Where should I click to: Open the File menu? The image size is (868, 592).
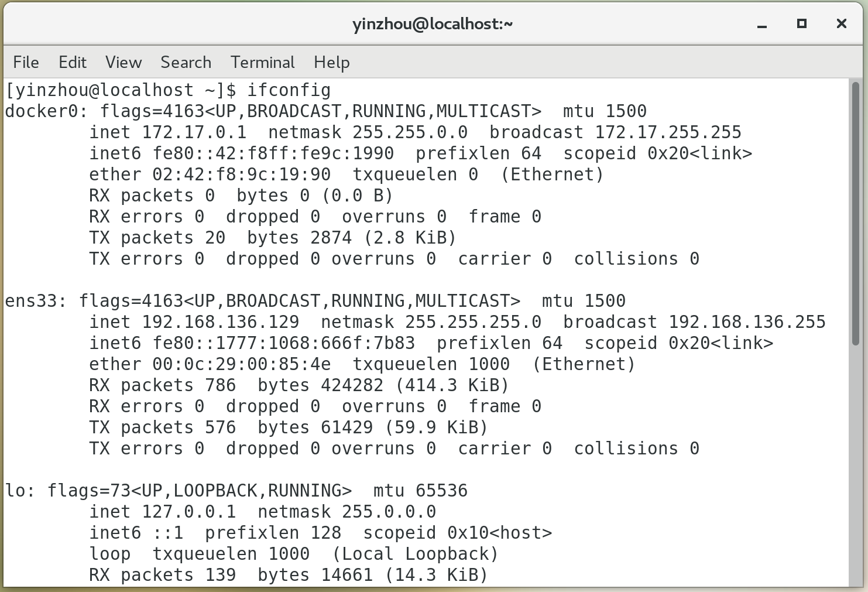26,62
